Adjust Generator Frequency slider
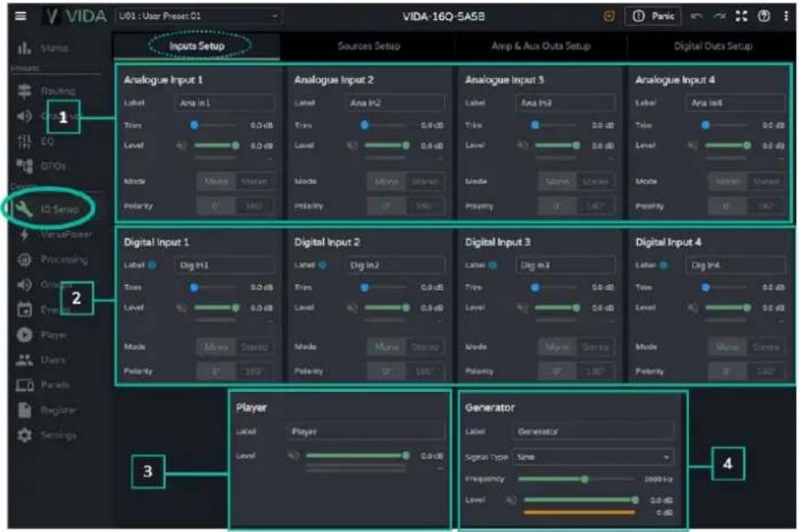The image size is (799, 532). 577,479
